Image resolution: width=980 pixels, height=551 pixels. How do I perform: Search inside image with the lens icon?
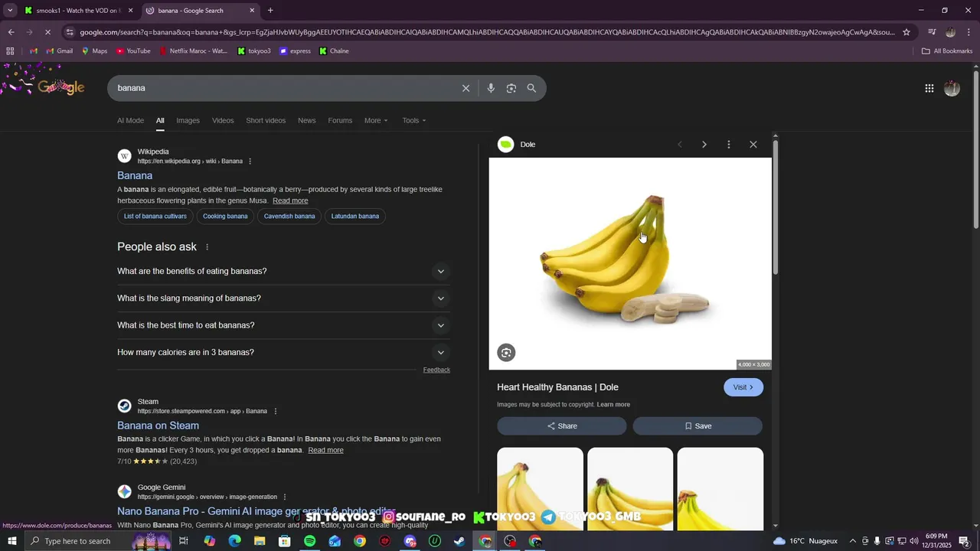click(x=506, y=353)
